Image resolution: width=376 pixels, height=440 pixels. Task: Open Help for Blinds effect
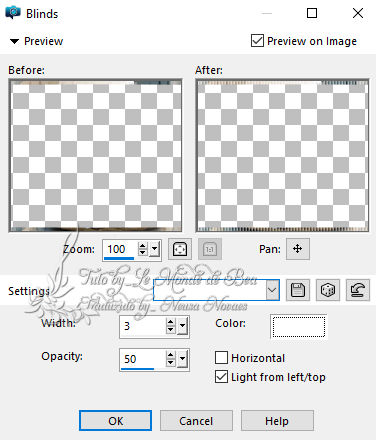tap(277, 421)
